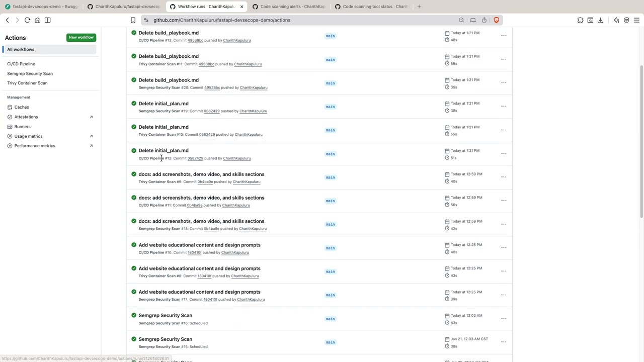Close the Workflow runs tab
The height and width of the screenshot is (362, 644).
pos(242,7)
